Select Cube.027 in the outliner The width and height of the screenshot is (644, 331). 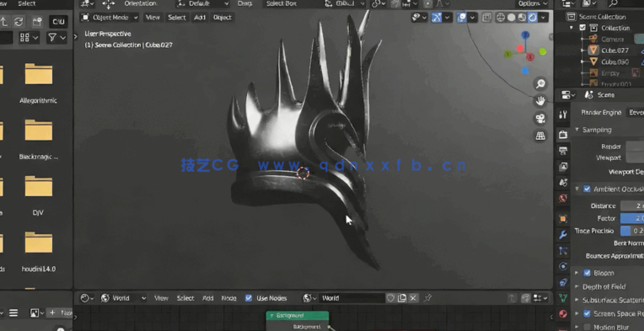point(615,51)
